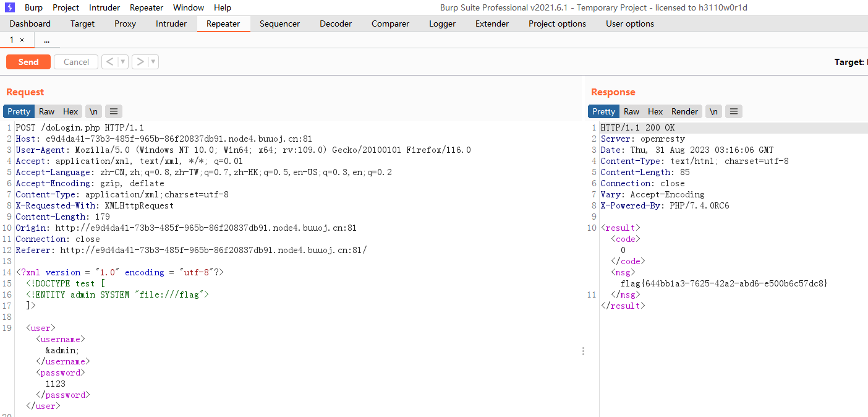Switch to the Logger tab

pyautogui.click(x=442, y=24)
